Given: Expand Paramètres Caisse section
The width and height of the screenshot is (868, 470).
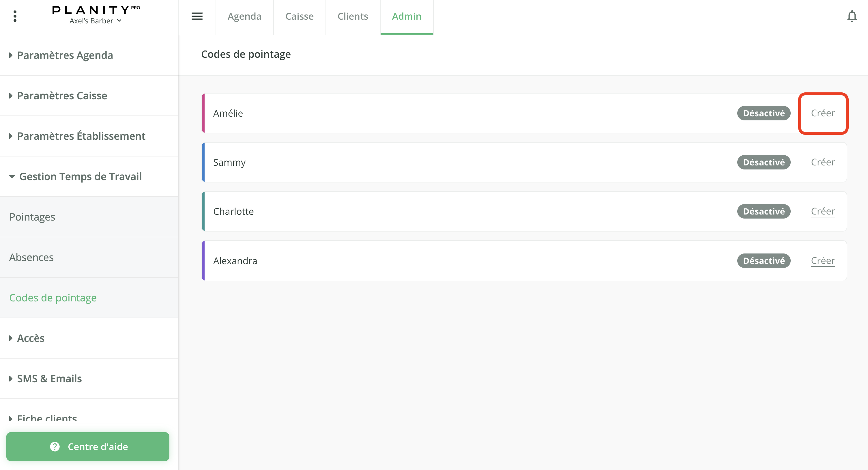Looking at the screenshot, I should (x=62, y=96).
